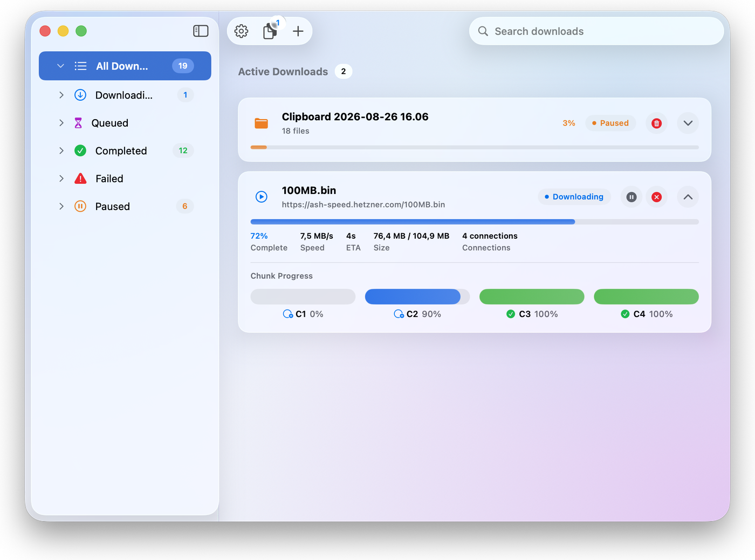Click the 7,5 MB/s speed value
Screen dimensions: 755x560
pos(317,236)
